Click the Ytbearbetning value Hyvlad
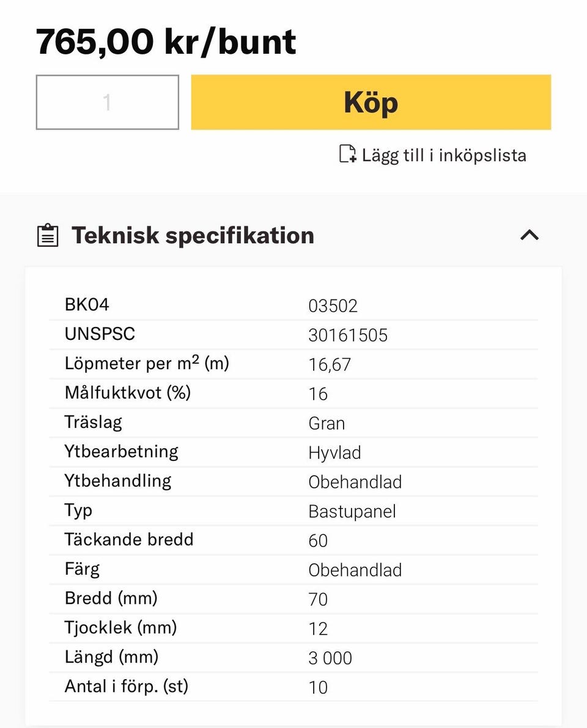 pos(334,452)
